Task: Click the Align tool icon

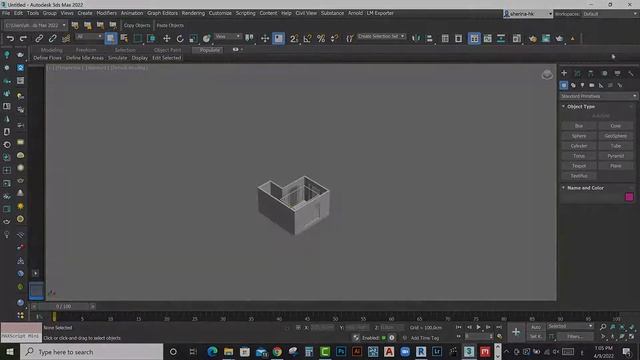Action: tap(429, 38)
